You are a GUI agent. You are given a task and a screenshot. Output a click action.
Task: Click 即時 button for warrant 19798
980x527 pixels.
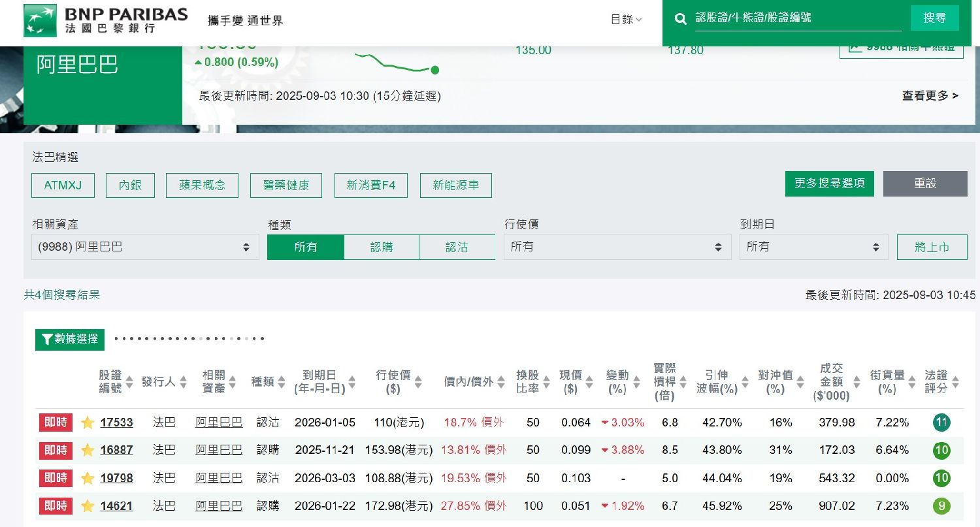coord(57,478)
